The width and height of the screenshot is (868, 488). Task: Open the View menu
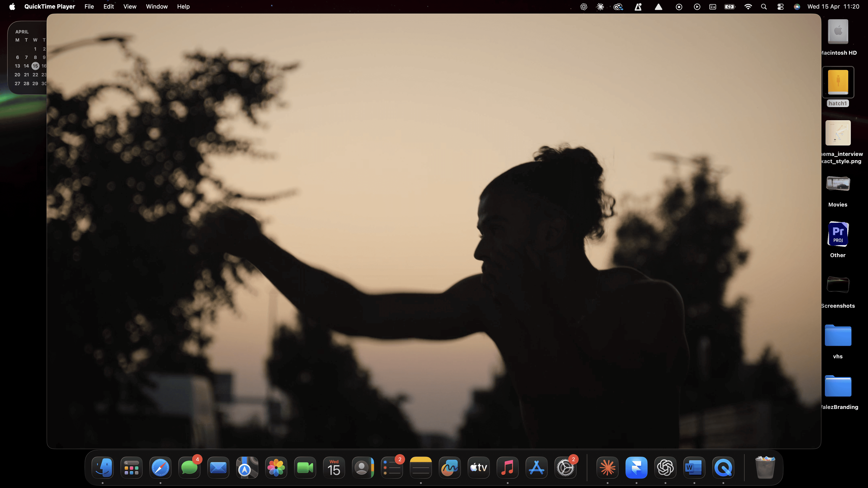pos(130,7)
